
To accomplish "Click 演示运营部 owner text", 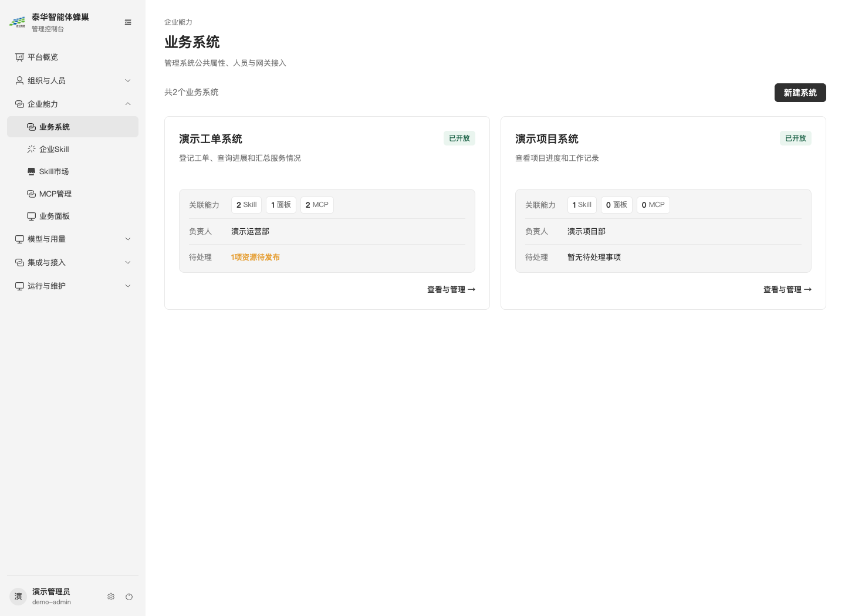I will [250, 231].
